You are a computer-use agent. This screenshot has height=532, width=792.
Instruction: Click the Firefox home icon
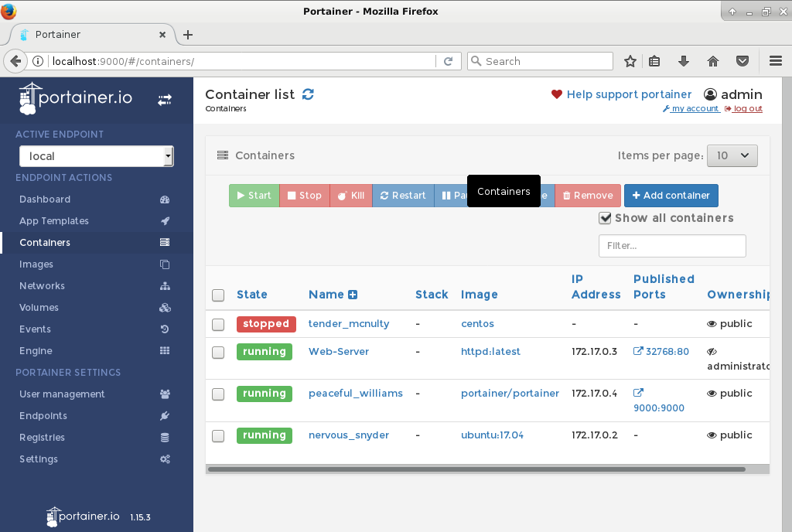tap(712, 62)
